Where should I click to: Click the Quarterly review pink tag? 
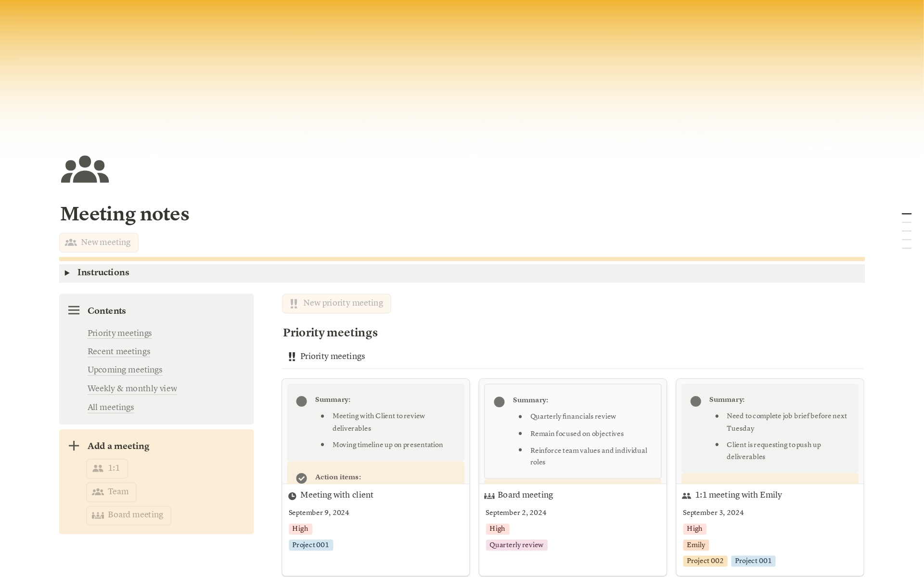click(x=516, y=545)
